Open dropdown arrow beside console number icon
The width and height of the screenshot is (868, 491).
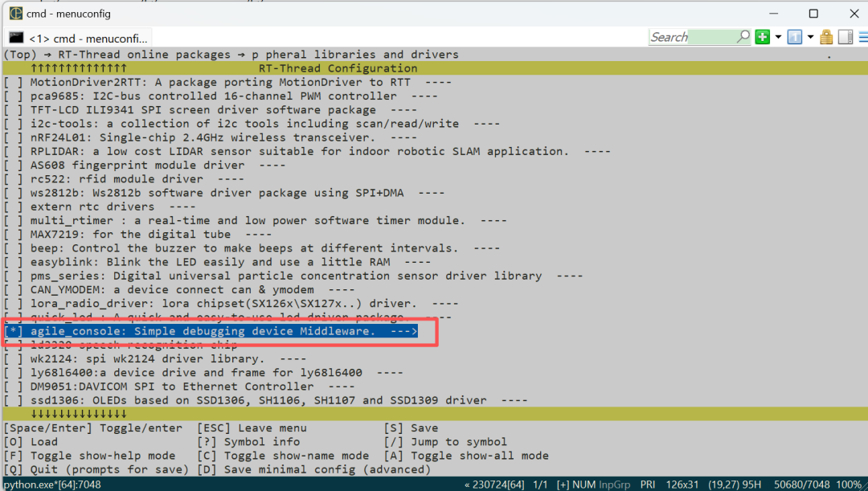(x=809, y=37)
